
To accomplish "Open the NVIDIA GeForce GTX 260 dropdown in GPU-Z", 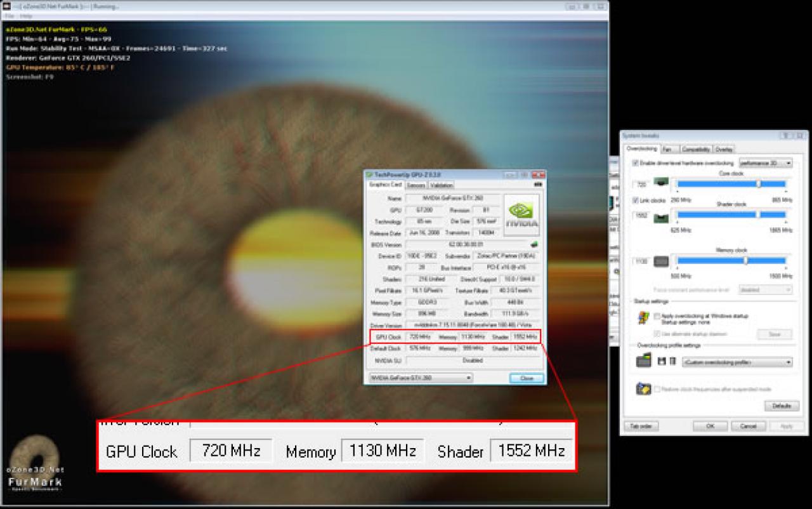I will [421, 378].
